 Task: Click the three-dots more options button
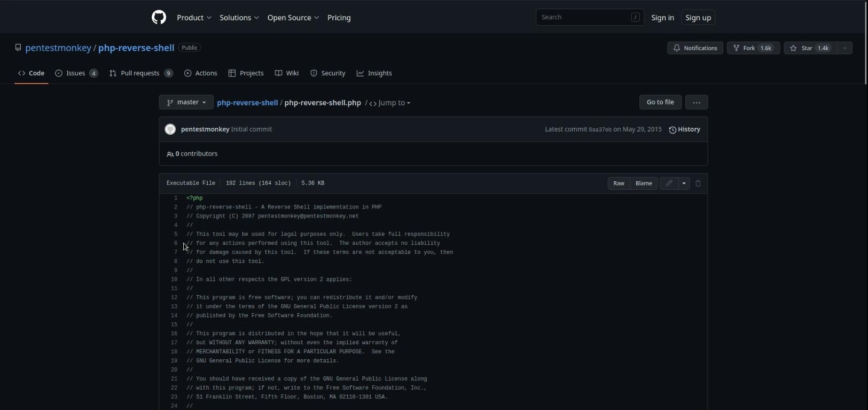click(x=697, y=102)
